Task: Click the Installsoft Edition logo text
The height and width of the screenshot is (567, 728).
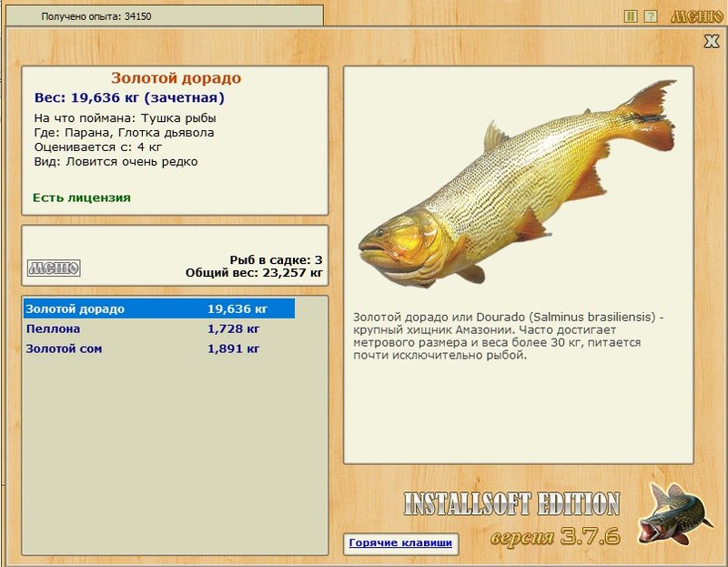Action: pyautogui.click(x=512, y=504)
